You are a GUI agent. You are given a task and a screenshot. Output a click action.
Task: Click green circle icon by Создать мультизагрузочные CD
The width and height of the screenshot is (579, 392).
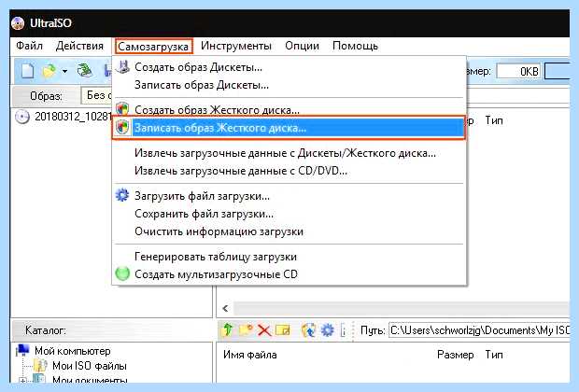click(122, 273)
